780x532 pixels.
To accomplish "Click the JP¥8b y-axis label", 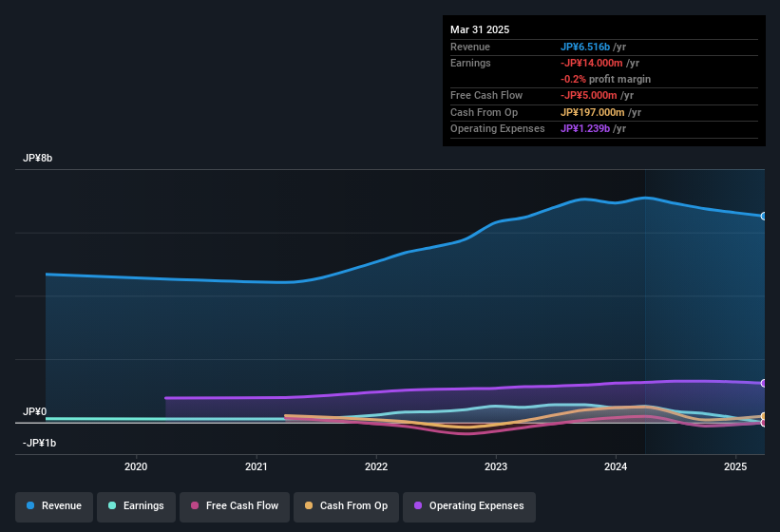I will click(x=37, y=158).
